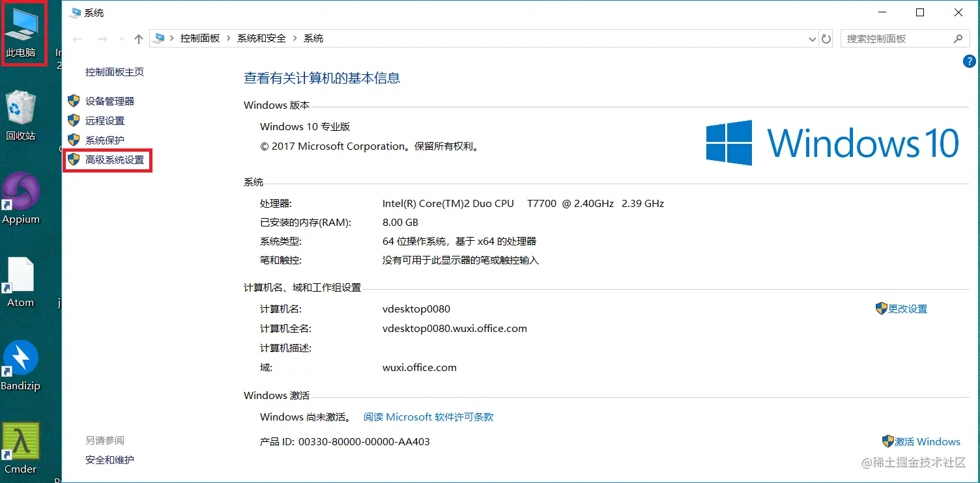Click heading 查看有关计算机的基本信息
980x483 pixels.
[322, 78]
